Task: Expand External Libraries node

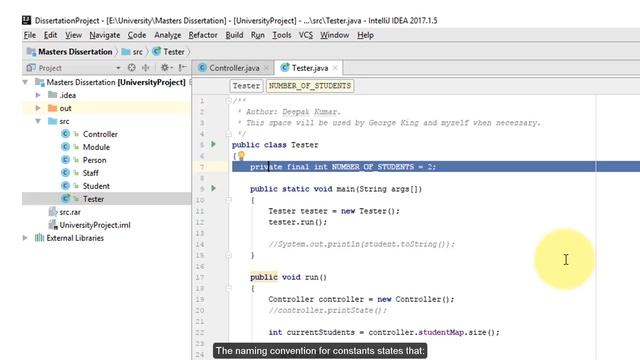Action: point(25,238)
